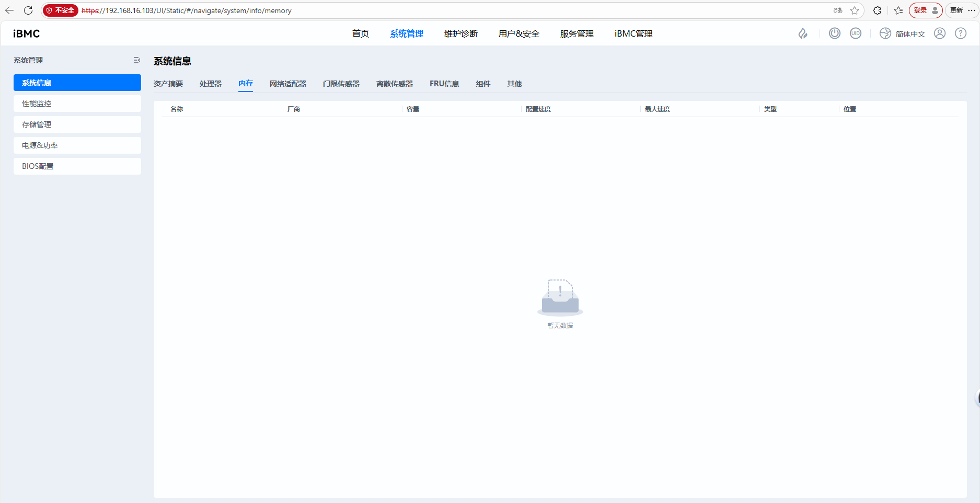Viewport: 980px width, 503px height.
Task: Click the power control icon in header
Action: (835, 33)
